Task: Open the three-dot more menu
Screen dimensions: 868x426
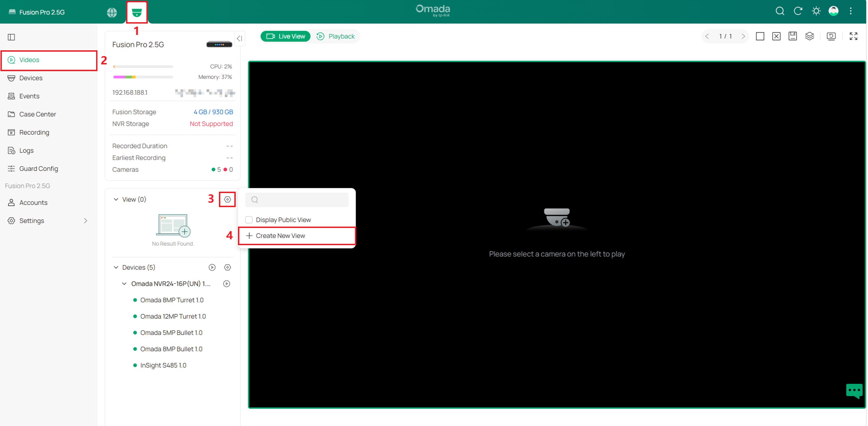Action: pos(851,11)
